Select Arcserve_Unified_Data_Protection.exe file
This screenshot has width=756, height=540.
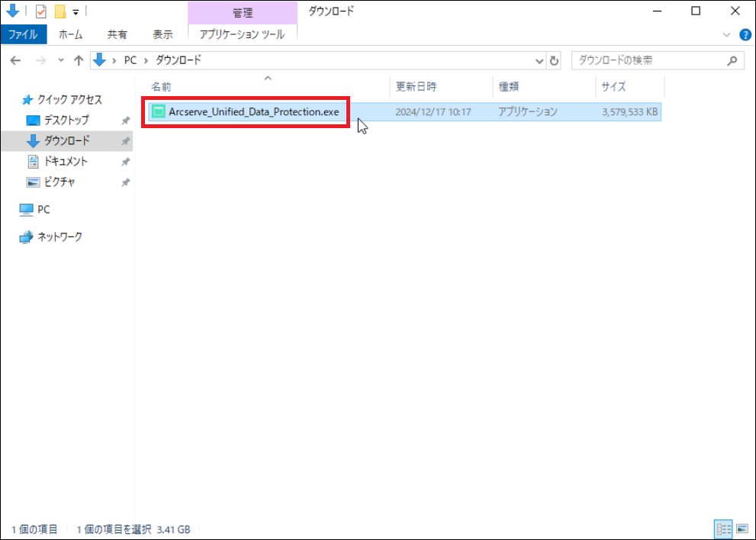pyautogui.click(x=253, y=112)
